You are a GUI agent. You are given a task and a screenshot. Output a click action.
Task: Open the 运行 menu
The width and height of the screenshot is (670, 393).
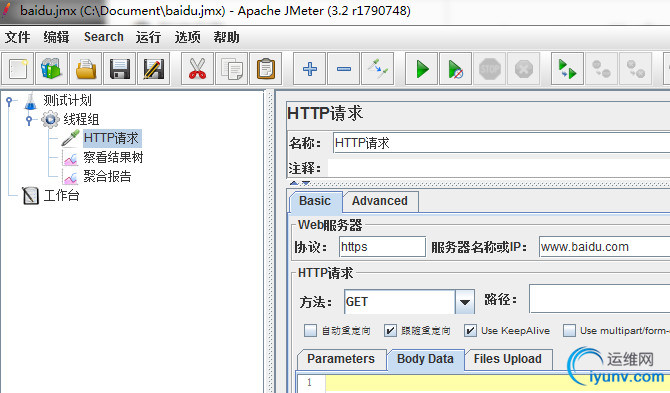pyautogui.click(x=148, y=37)
